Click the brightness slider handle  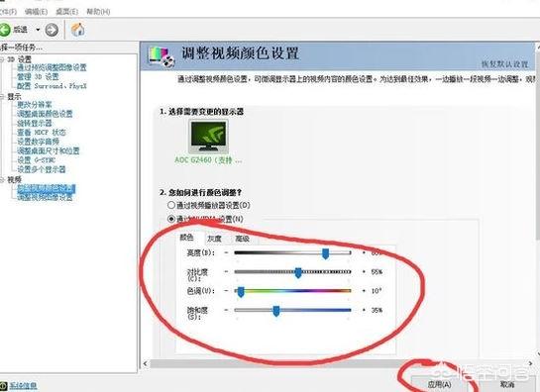325,253
